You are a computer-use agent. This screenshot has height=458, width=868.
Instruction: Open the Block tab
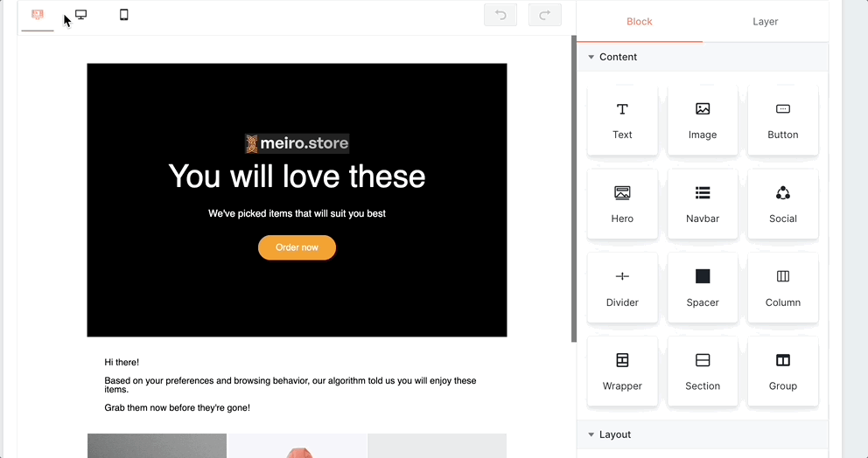pos(640,22)
